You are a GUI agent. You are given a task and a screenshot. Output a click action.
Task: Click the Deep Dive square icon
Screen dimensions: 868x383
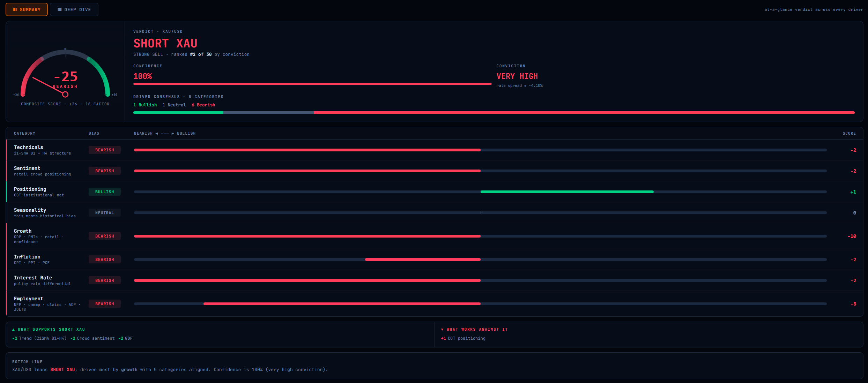tap(60, 9)
